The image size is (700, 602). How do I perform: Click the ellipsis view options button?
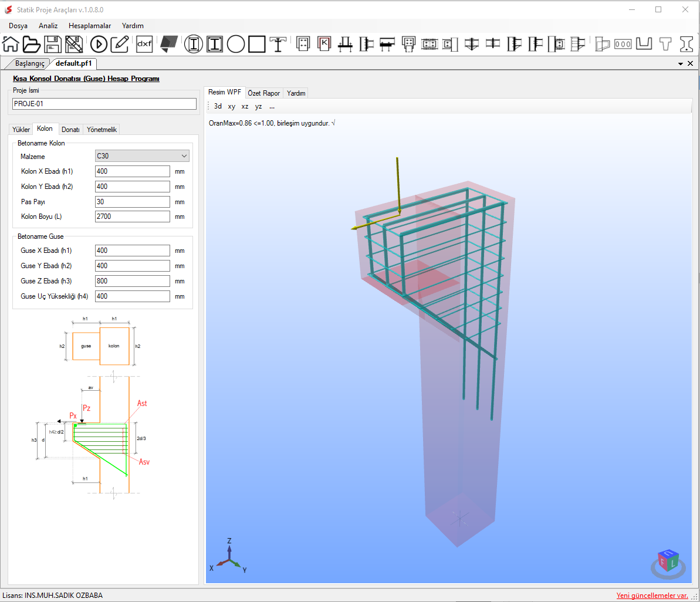[272, 106]
